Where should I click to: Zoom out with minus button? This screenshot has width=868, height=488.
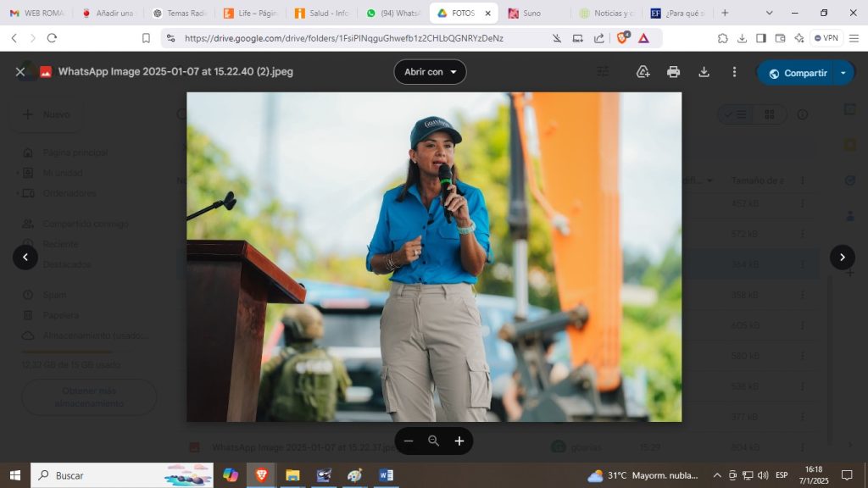pyautogui.click(x=409, y=441)
